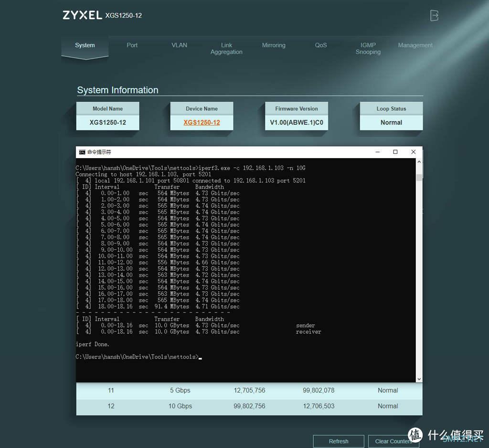
Task: Click the command prompt title bar text
Action: (99, 152)
